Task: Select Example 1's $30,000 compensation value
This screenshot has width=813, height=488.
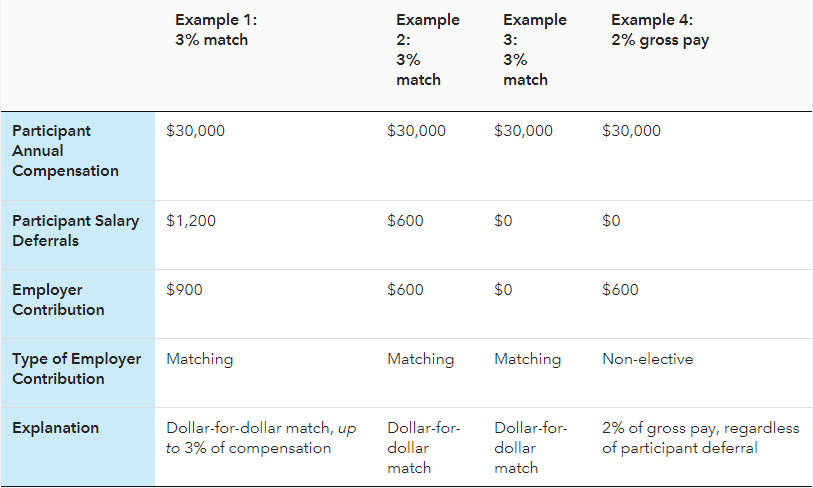Action: tap(196, 131)
